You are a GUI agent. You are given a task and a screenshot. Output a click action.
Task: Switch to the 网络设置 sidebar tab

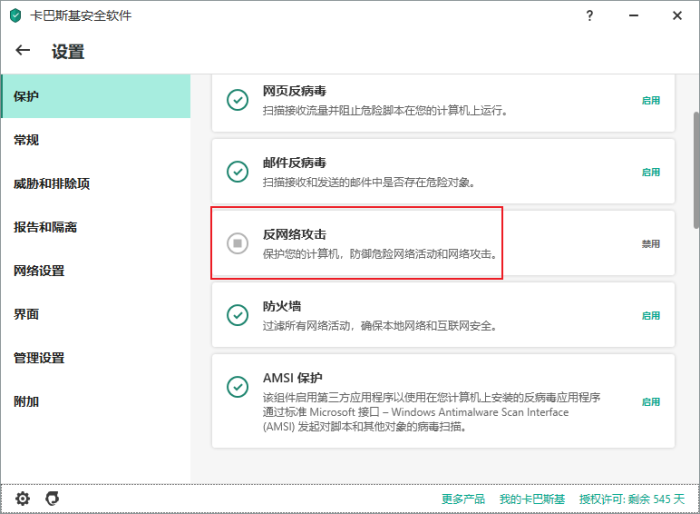(96, 271)
